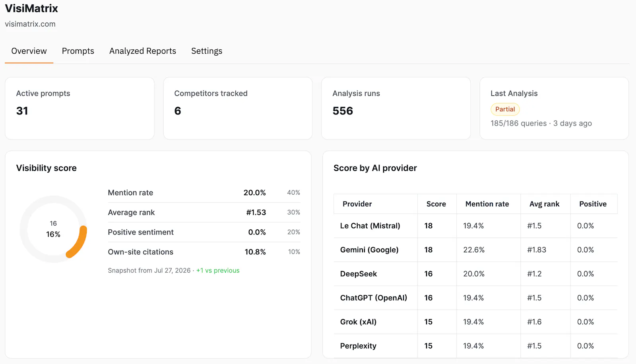Viewport: 636px width, 364px height.
Task: Select the Own-site citations metric label
Action: (x=141, y=252)
